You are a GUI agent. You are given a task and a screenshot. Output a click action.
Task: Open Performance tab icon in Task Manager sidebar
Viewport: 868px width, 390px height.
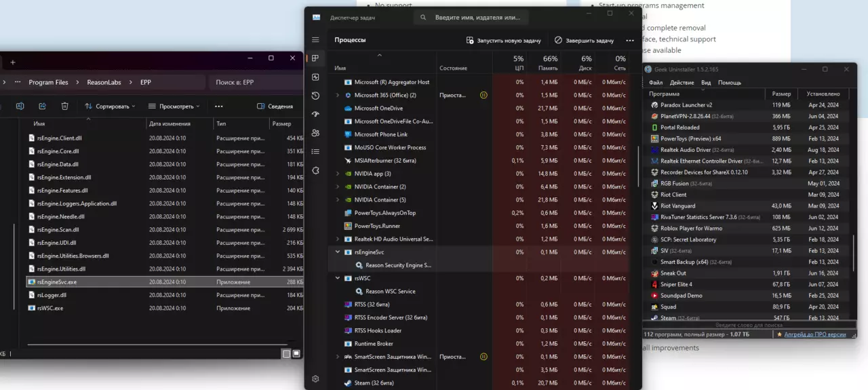(315, 77)
